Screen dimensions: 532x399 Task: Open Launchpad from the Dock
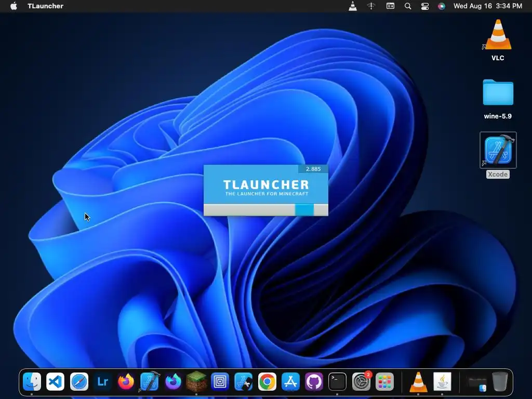(x=385, y=381)
